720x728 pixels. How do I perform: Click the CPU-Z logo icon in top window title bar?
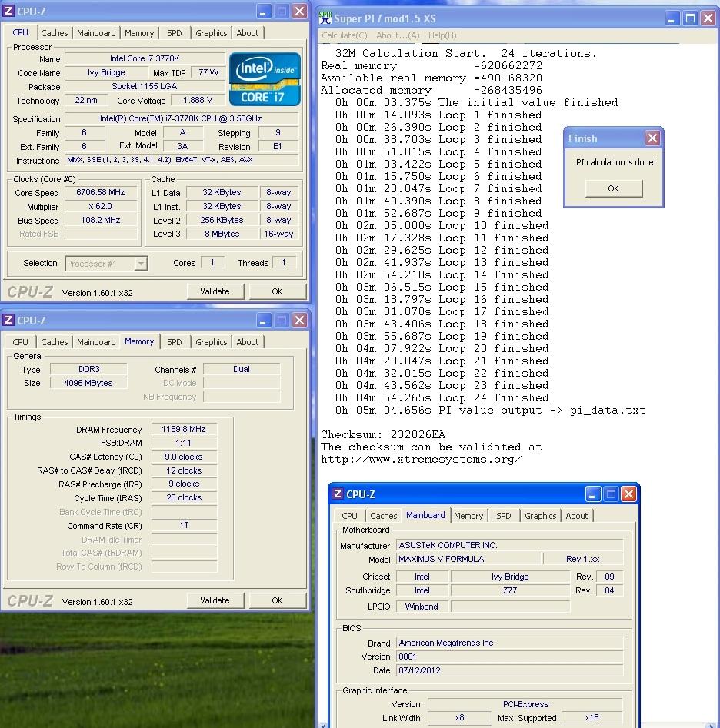[x=8, y=11]
